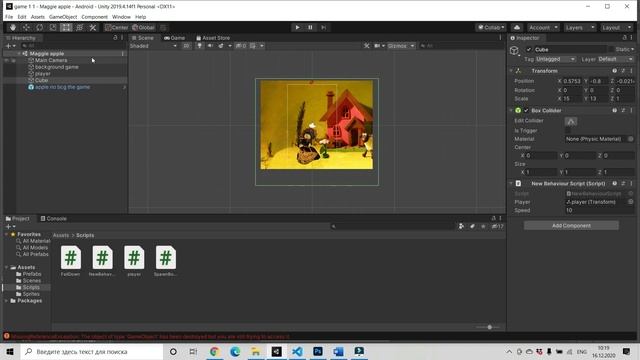Image resolution: width=640 pixels, height=360 pixels.
Task: Open the FallDown script asset
Action: point(71,261)
